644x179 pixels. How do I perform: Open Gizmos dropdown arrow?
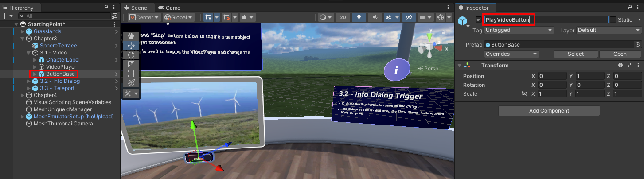point(448,17)
